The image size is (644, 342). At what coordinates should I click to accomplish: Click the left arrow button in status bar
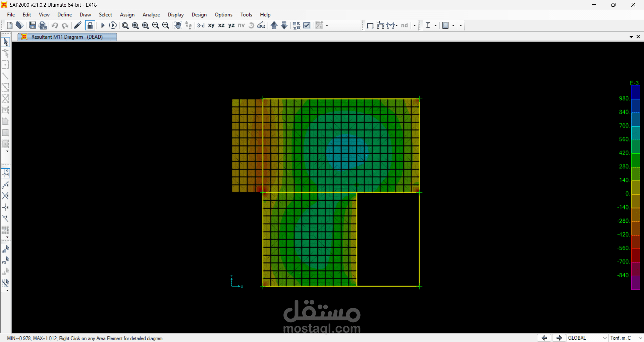click(x=544, y=338)
